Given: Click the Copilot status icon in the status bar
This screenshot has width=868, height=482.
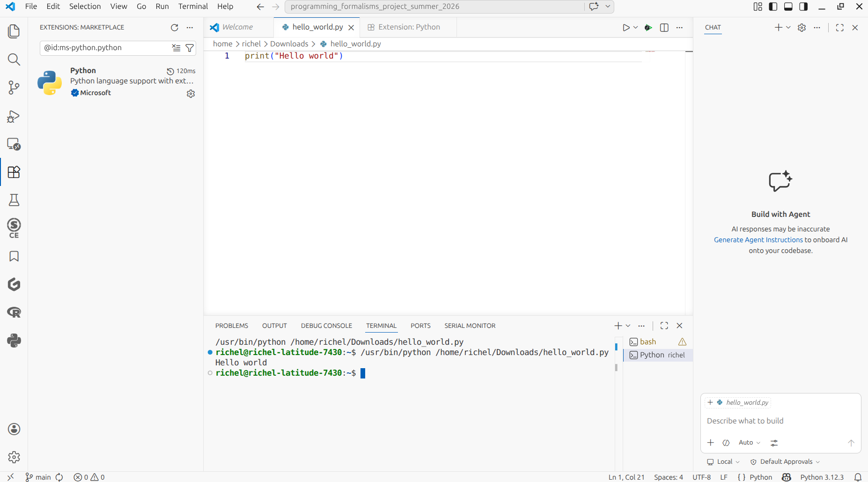Looking at the screenshot, I should coord(787,477).
